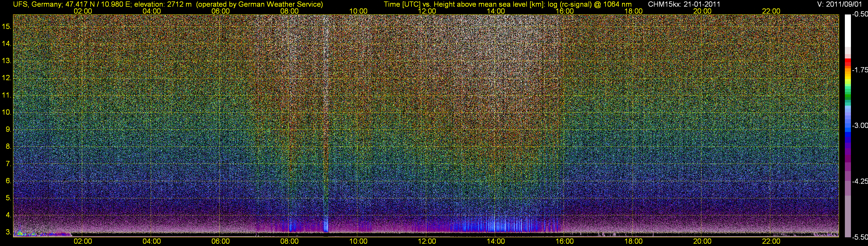Click the "elevation: 2712 m" text
The width and height of the screenshot is (868, 246).
pyautogui.click(x=163, y=4)
